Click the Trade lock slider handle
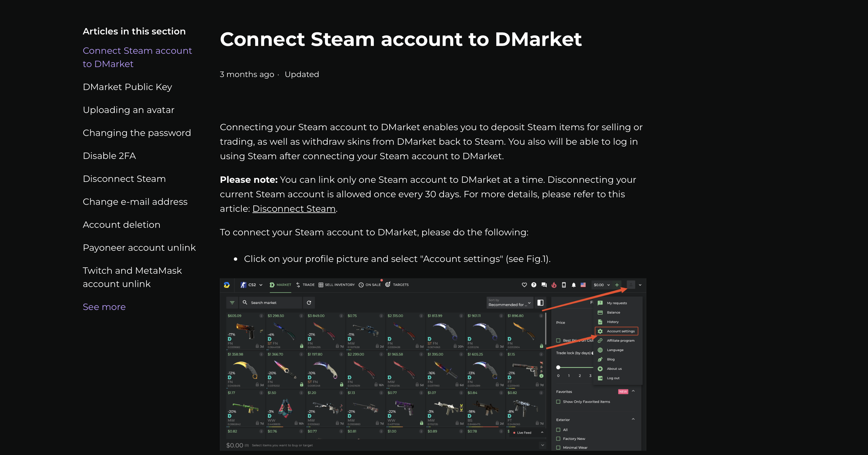The width and height of the screenshot is (868, 455). (558, 367)
